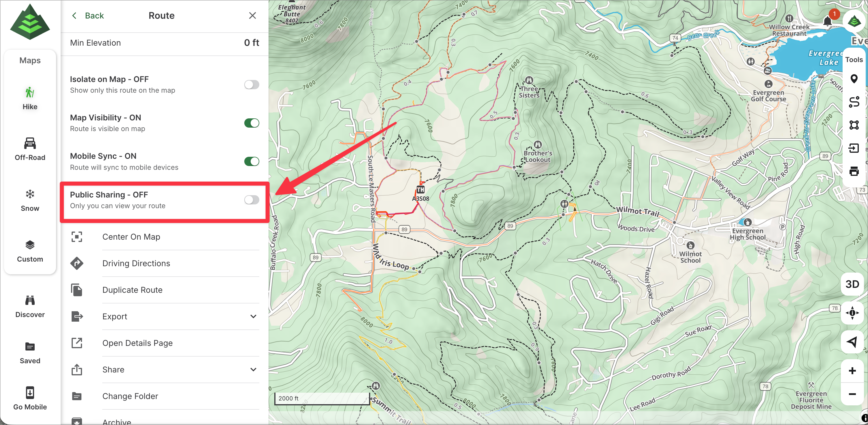Enable Isolate on Map toggle
Image resolution: width=868 pixels, height=425 pixels.
(x=252, y=85)
